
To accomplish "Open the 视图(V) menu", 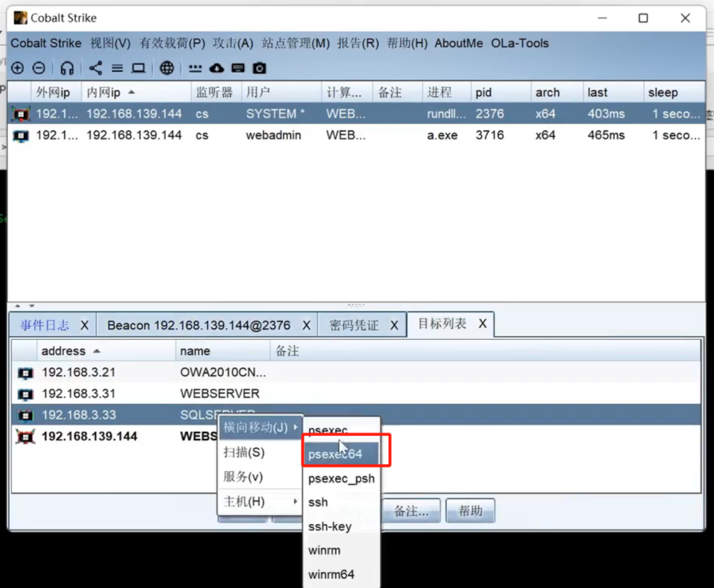I will pos(110,43).
